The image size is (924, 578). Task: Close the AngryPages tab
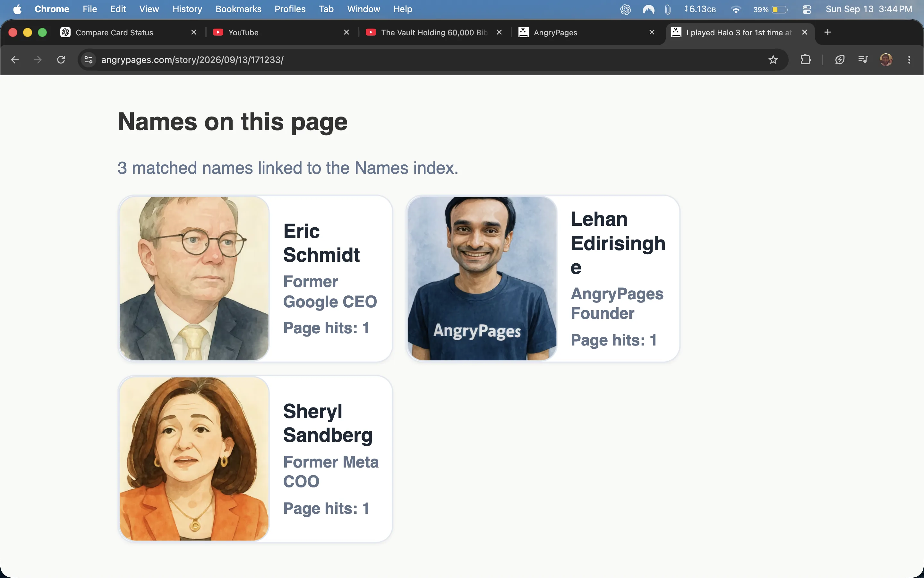tap(652, 32)
